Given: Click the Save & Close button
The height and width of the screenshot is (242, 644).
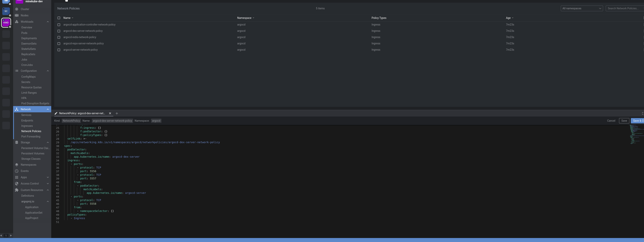Looking at the screenshot, I should (x=638, y=121).
